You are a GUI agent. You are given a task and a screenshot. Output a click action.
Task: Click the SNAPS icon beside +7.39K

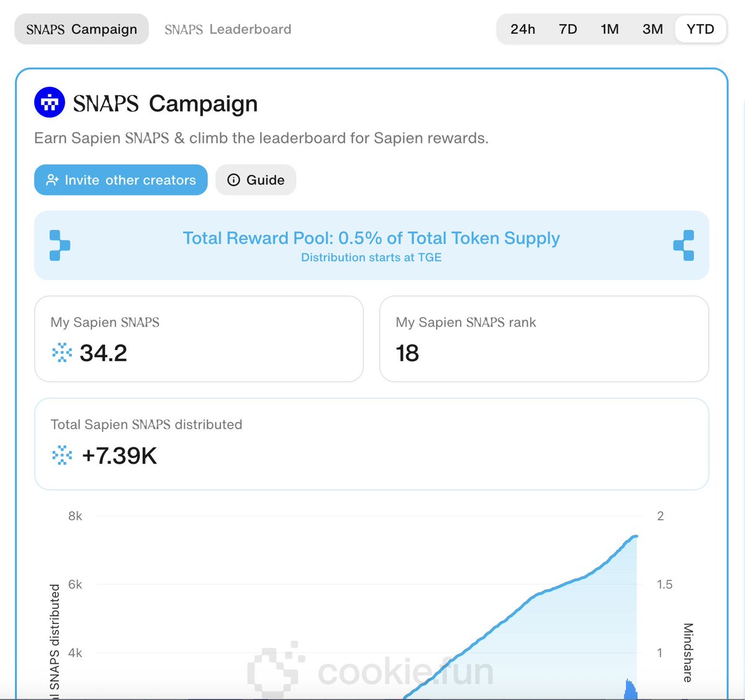[62, 455]
